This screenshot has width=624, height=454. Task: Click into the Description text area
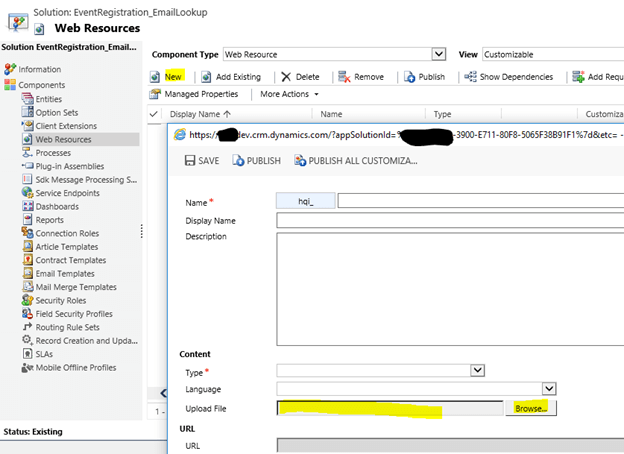450,289
